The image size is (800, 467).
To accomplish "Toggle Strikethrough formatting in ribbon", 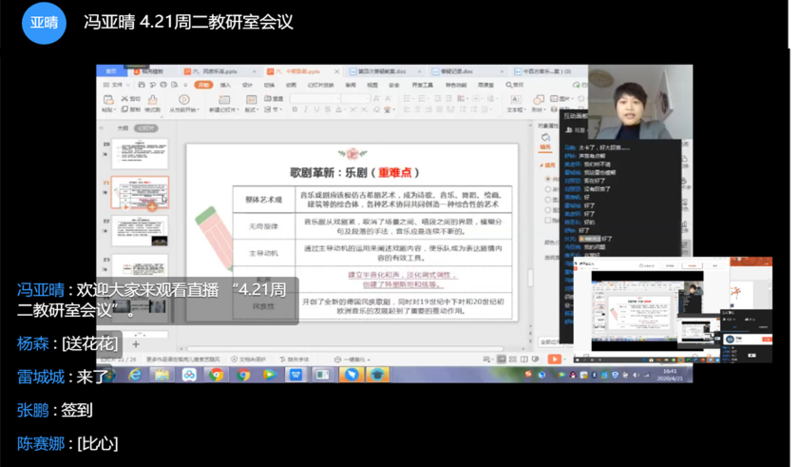I will (x=327, y=109).
